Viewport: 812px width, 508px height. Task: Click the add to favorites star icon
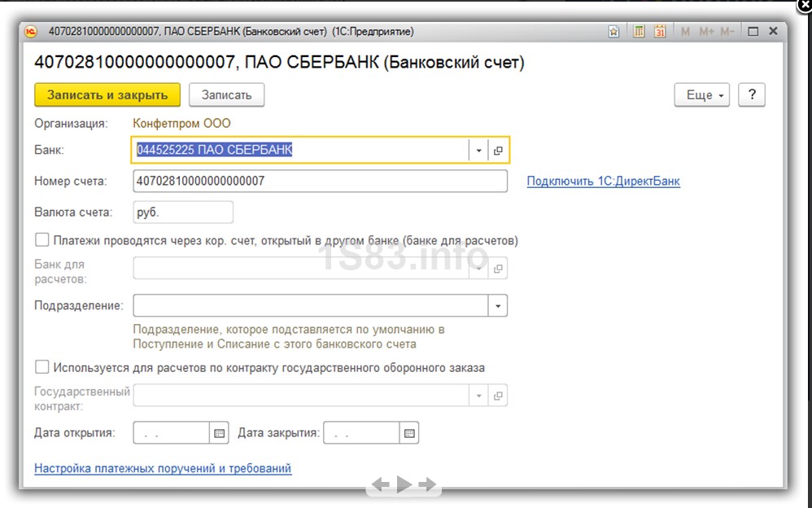[613, 32]
